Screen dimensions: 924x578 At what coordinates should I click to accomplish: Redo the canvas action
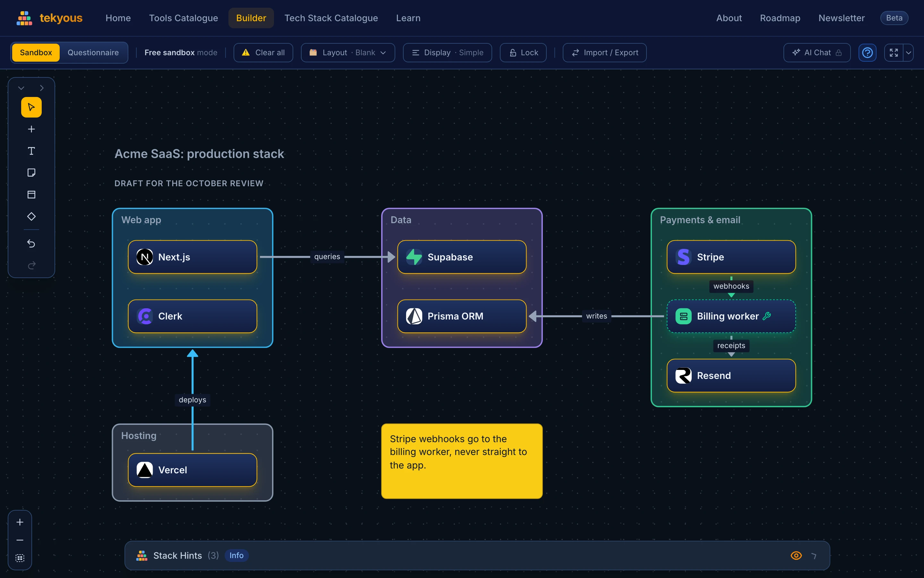click(x=31, y=265)
